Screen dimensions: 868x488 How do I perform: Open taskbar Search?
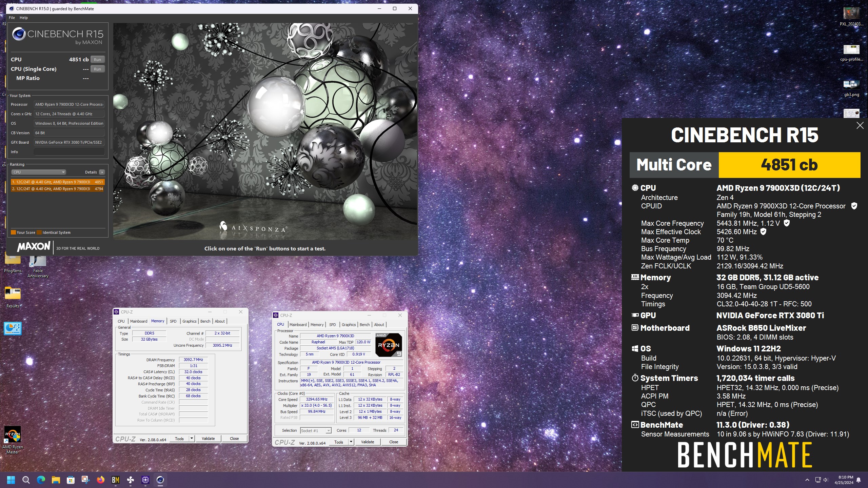[26, 480]
